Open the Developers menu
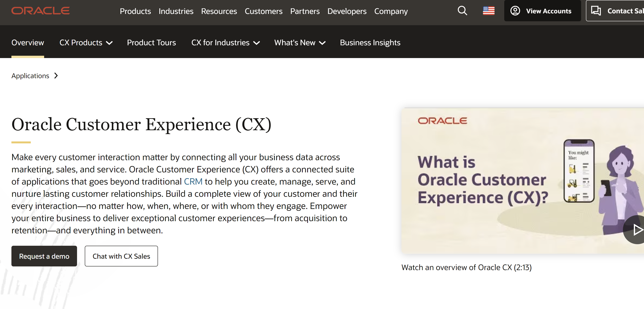 click(347, 11)
